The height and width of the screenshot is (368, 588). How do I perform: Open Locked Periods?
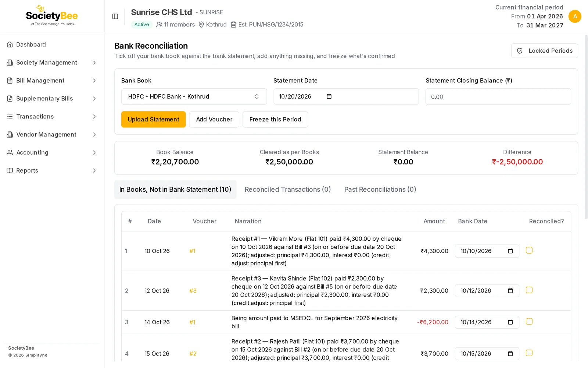pos(545,51)
